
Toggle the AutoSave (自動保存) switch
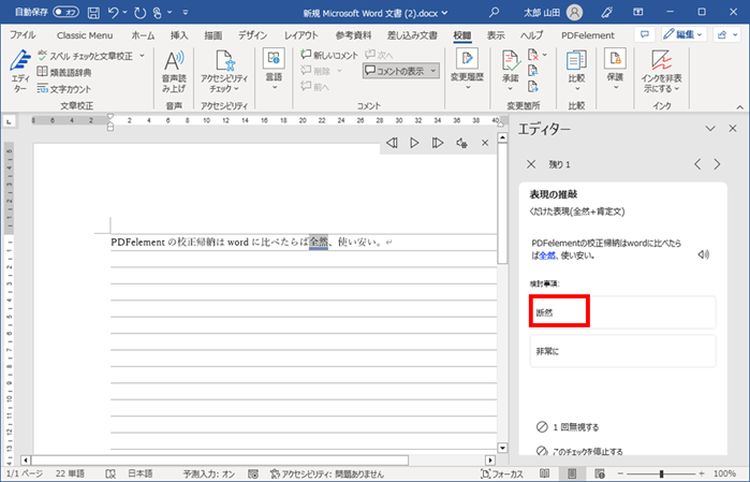(66, 12)
